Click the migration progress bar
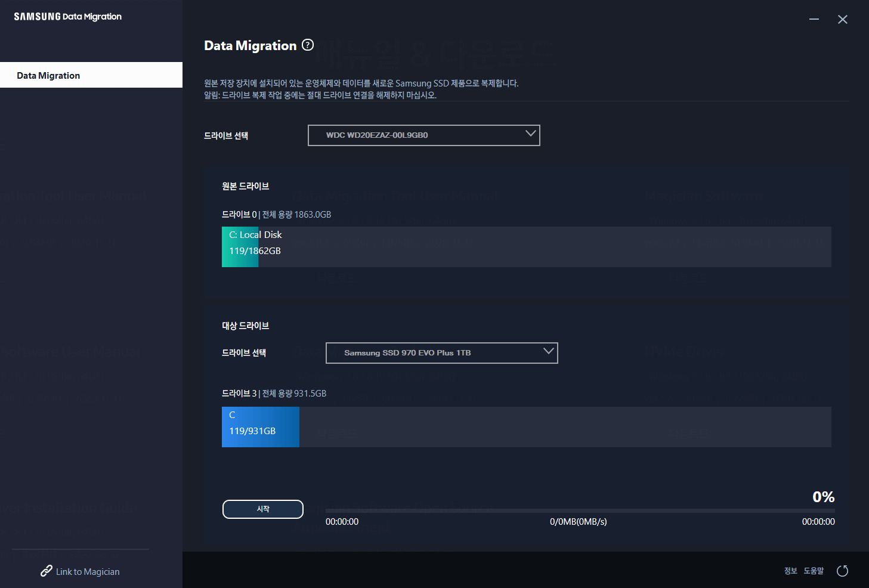Viewport: 869px width, 588px height. (580, 510)
